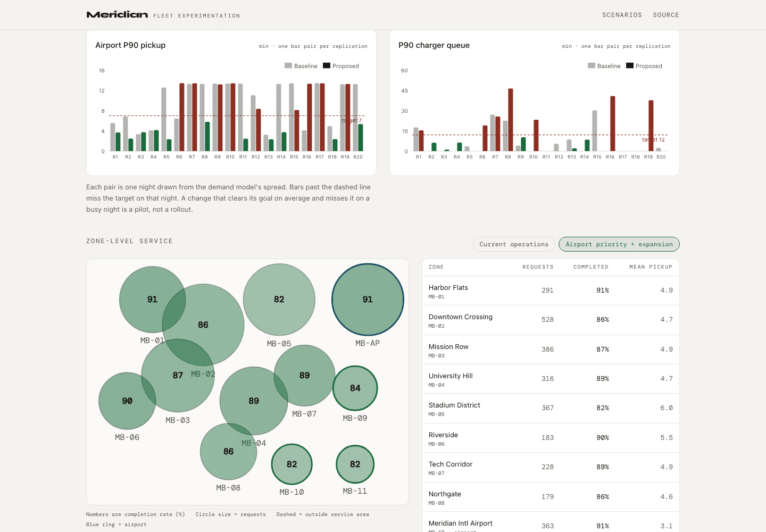Click the 'Blue ring = airport' map legend note

pyautogui.click(x=116, y=525)
